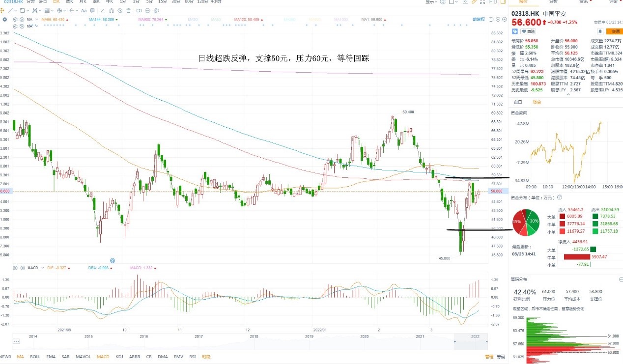Click the red 交易 trade button

click(615, 31)
